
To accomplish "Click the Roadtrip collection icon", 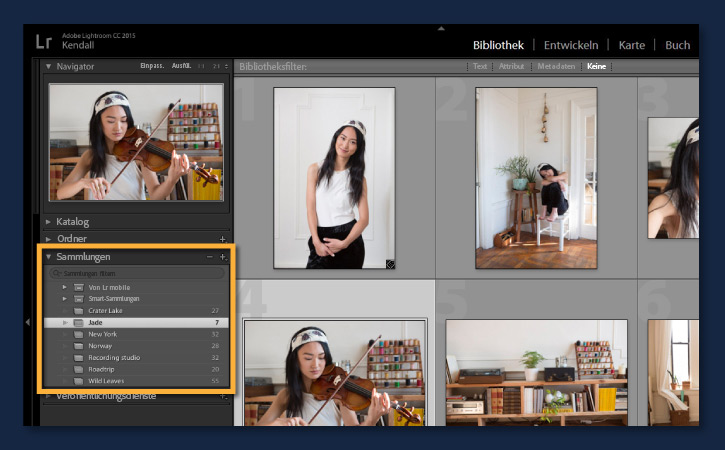I will [x=79, y=370].
